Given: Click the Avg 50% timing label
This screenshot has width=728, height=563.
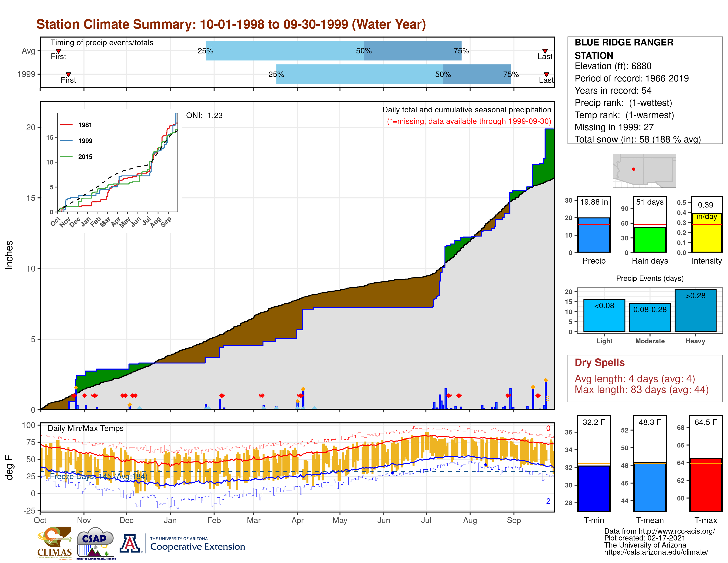Looking at the screenshot, I should [x=364, y=51].
